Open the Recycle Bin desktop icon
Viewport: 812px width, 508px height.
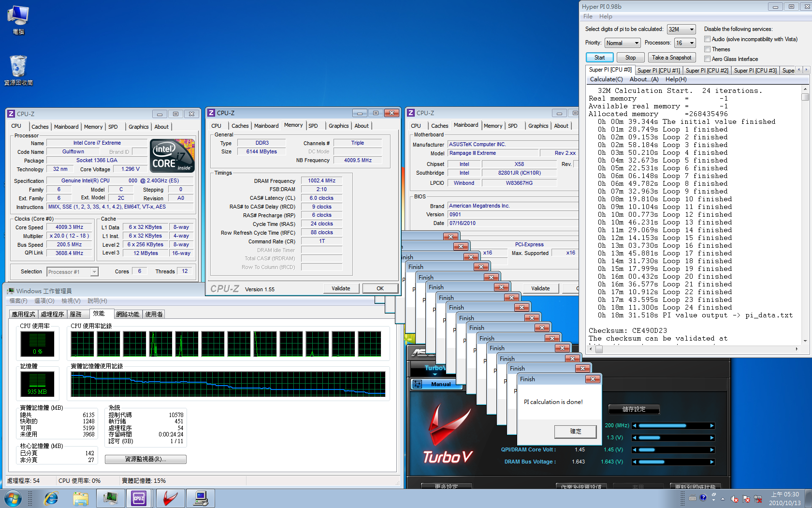(x=18, y=71)
